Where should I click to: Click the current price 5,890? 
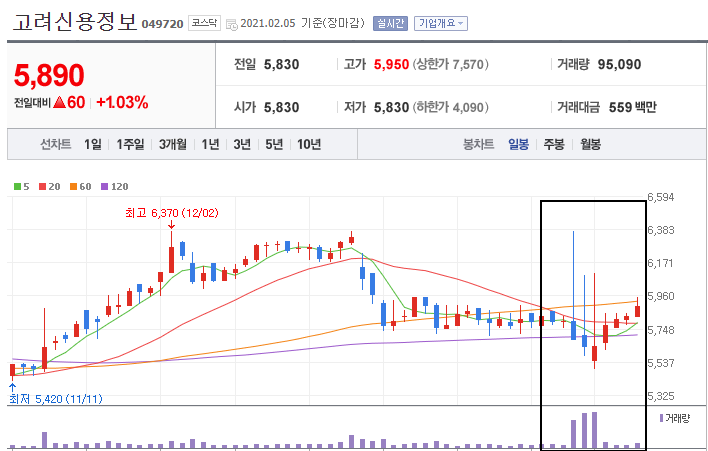coord(49,75)
